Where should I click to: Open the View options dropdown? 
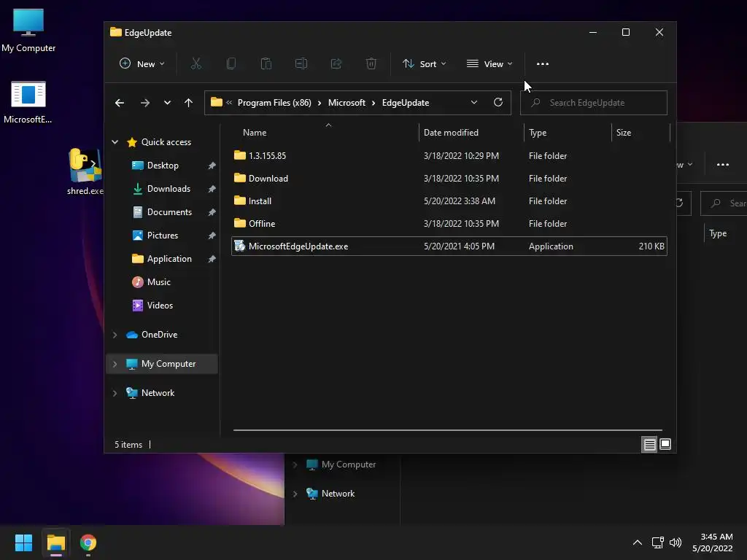(489, 64)
